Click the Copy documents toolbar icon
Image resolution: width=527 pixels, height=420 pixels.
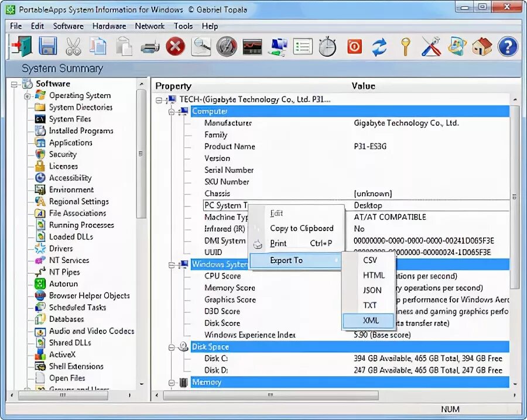pyautogui.click(x=98, y=46)
